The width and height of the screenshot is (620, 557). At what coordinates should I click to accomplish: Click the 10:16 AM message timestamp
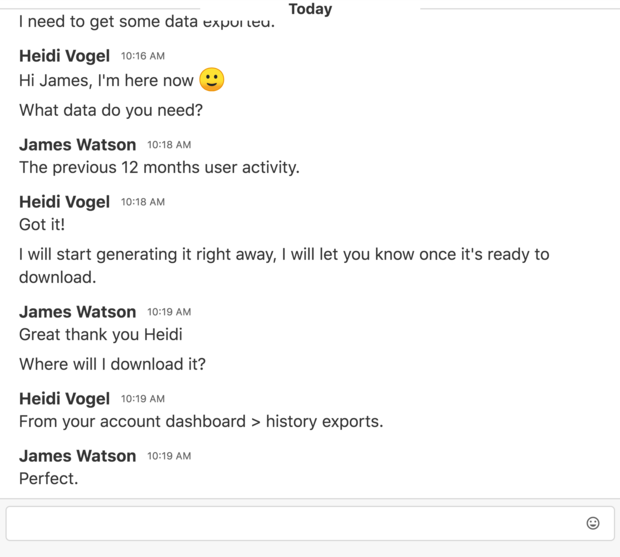point(143,57)
